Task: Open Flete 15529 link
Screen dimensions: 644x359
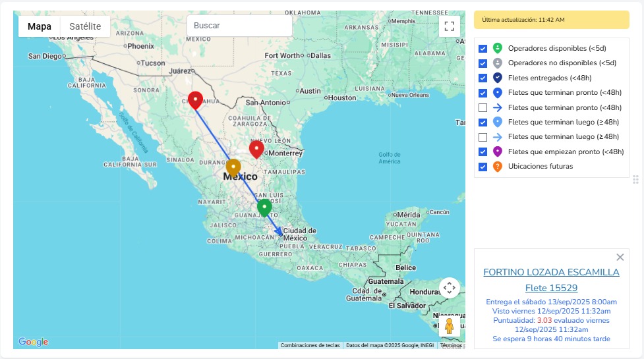Action: point(551,288)
